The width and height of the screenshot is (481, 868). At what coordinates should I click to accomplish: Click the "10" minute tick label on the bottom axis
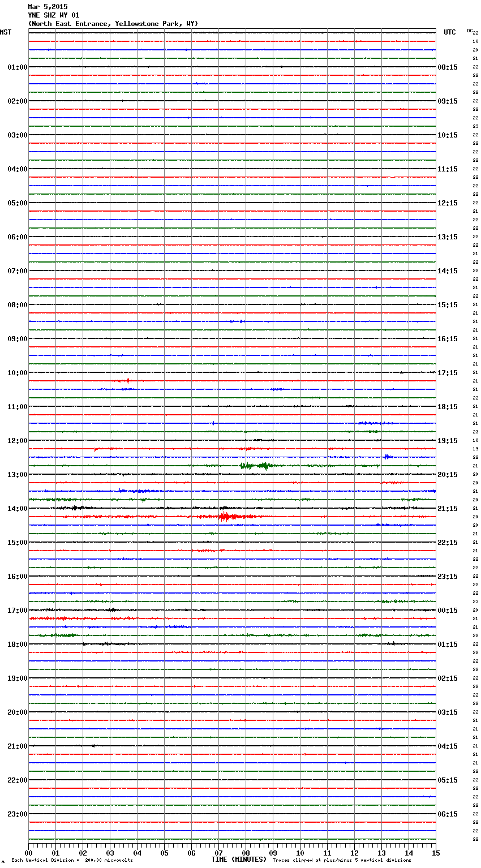[300, 853]
